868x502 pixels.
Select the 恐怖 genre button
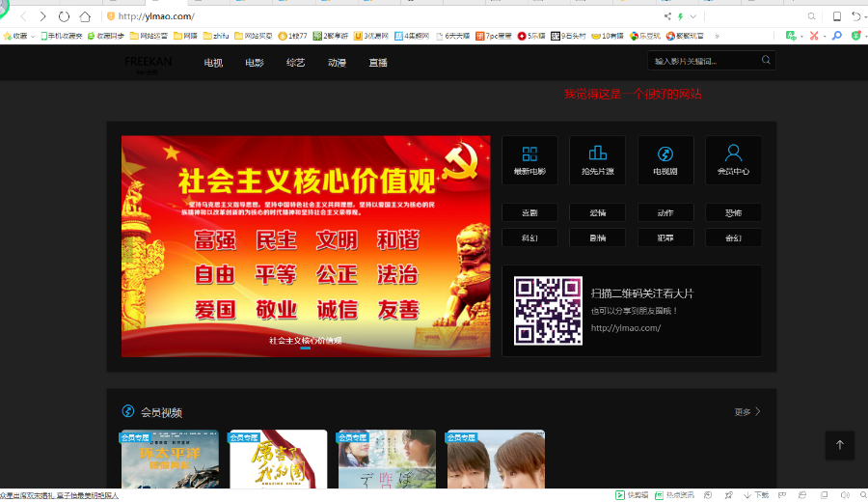click(x=734, y=212)
